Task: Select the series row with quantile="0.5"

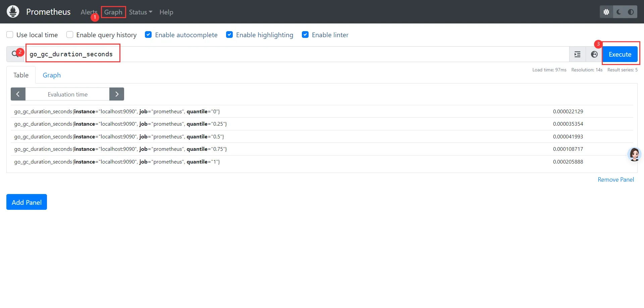Action: pos(322,137)
